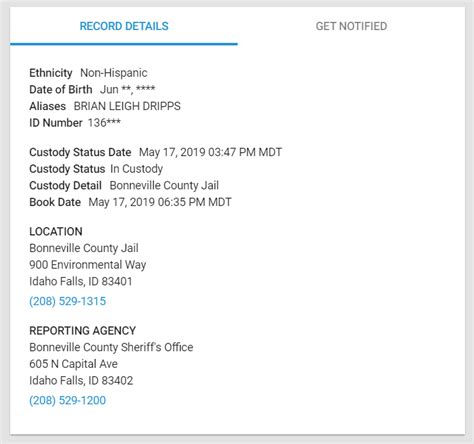Screen dimensions: 474x444
Task: Click the Custody Detail field label
Action: (x=65, y=185)
